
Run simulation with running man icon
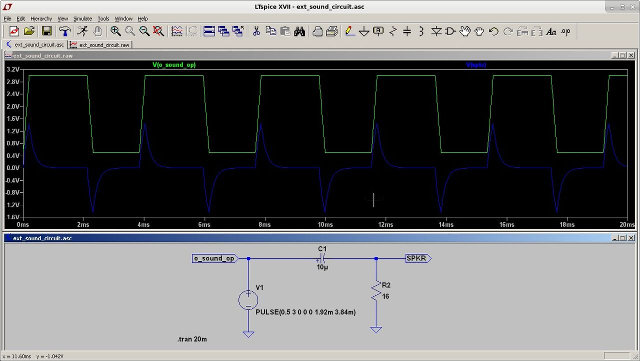click(82, 31)
